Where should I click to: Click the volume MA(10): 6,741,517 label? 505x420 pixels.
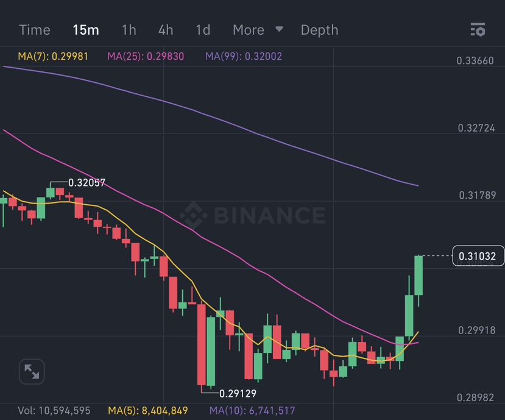tap(252, 411)
